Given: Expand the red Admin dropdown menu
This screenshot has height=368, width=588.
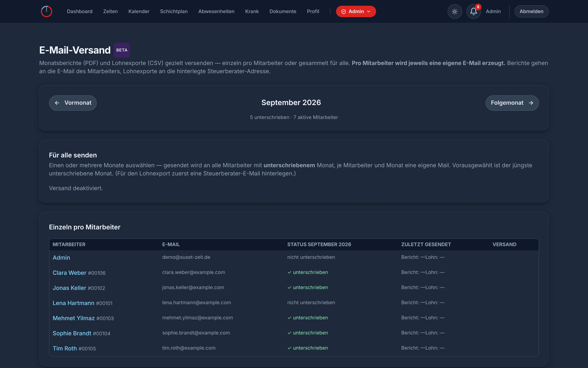Looking at the screenshot, I should [356, 11].
